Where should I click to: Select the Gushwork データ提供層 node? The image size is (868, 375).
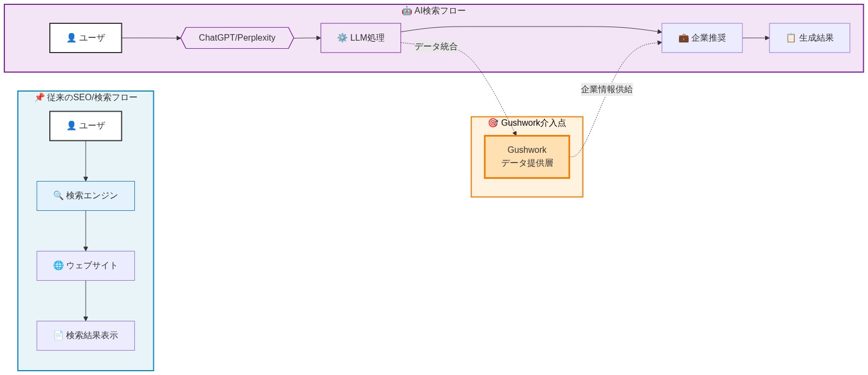click(527, 157)
